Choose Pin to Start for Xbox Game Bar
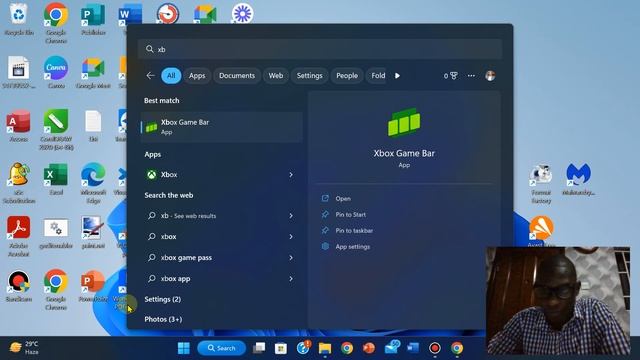Screen dimensions: 640x360 click(x=350, y=215)
